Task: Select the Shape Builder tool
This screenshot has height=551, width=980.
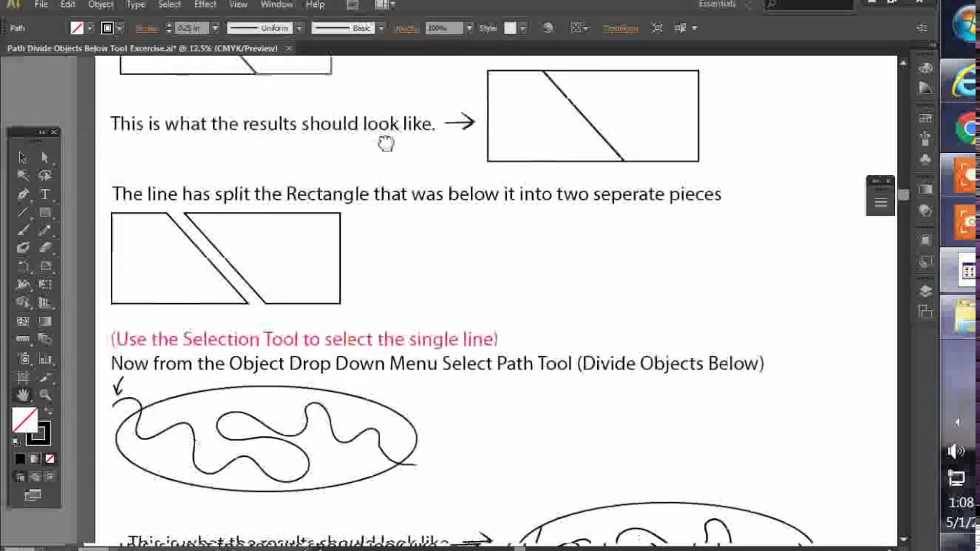Action: 23,303
